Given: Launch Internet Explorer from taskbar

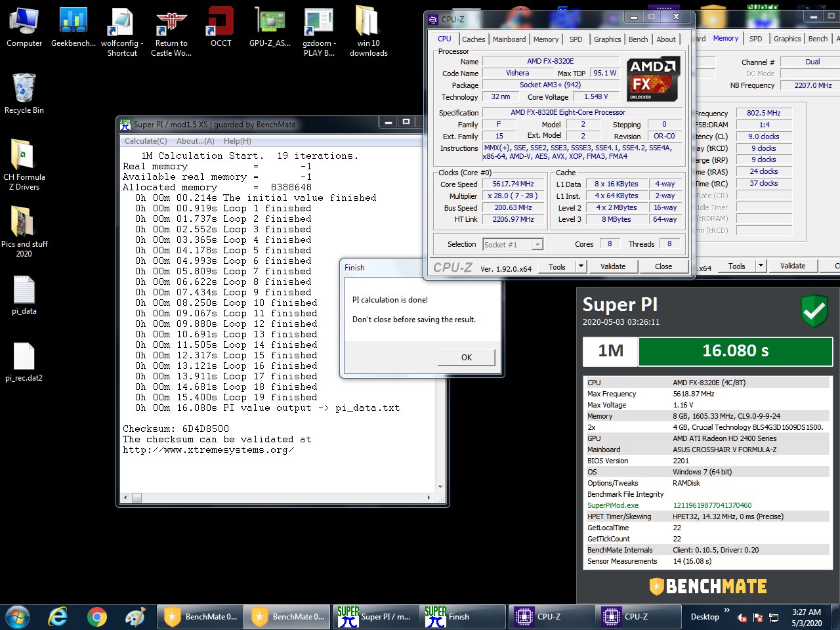Looking at the screenshot, I should click(x=58, y=617).
